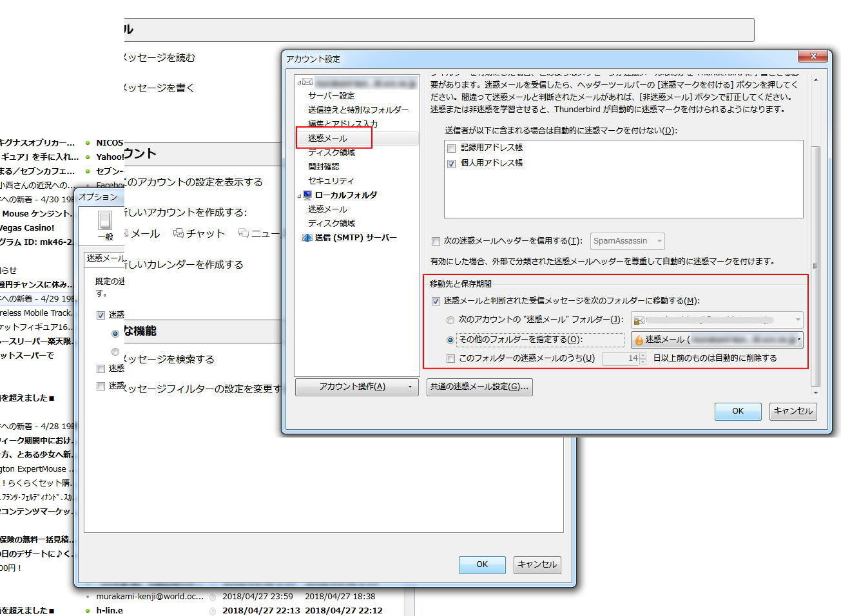Open the account junk folder dropdown

tap(717, 320)
